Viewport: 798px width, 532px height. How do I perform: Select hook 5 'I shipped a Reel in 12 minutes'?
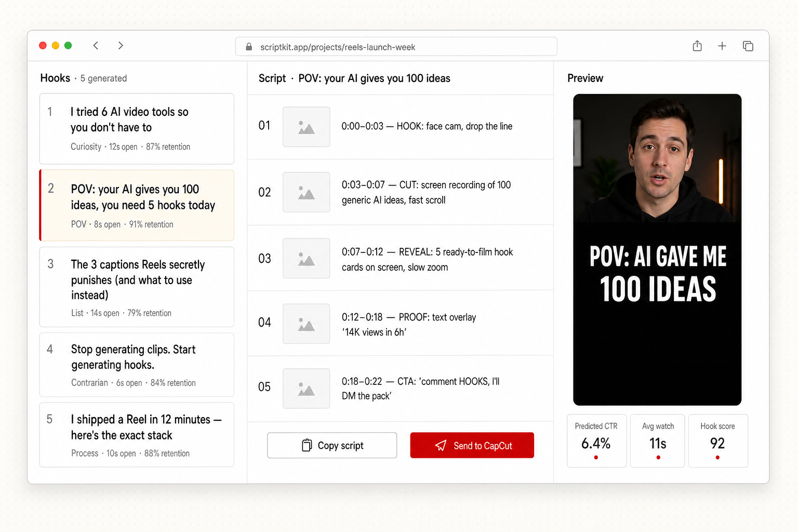137,435
